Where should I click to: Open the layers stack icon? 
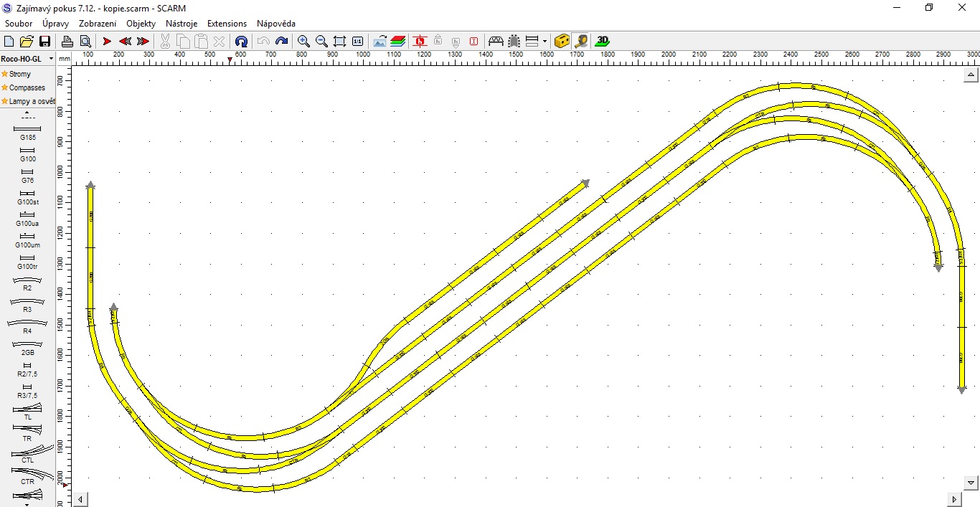(398, 42)
